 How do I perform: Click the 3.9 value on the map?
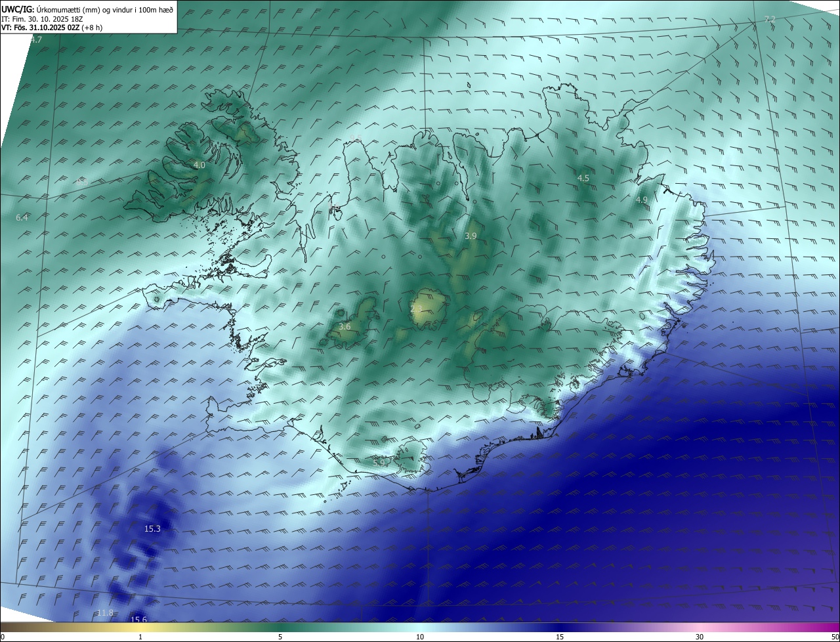tap(471, 236)
